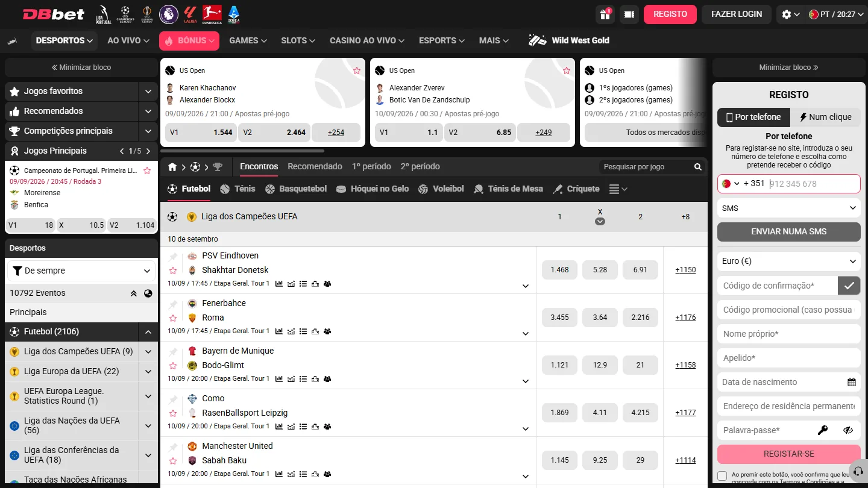The height and width of the screenshot is (488, 868).
Task: Favorite the Moreirense vs Benfica main game
Action: click(147, 170)
